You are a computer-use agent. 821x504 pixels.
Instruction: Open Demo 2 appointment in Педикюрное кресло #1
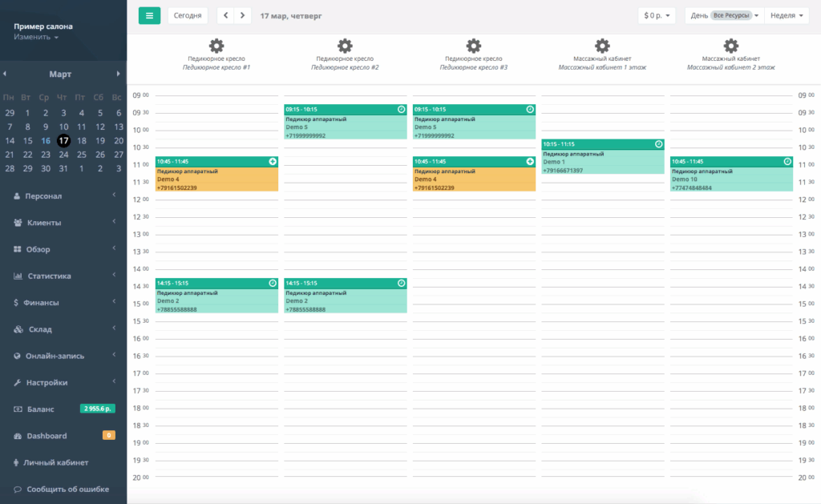coord(216,296)
